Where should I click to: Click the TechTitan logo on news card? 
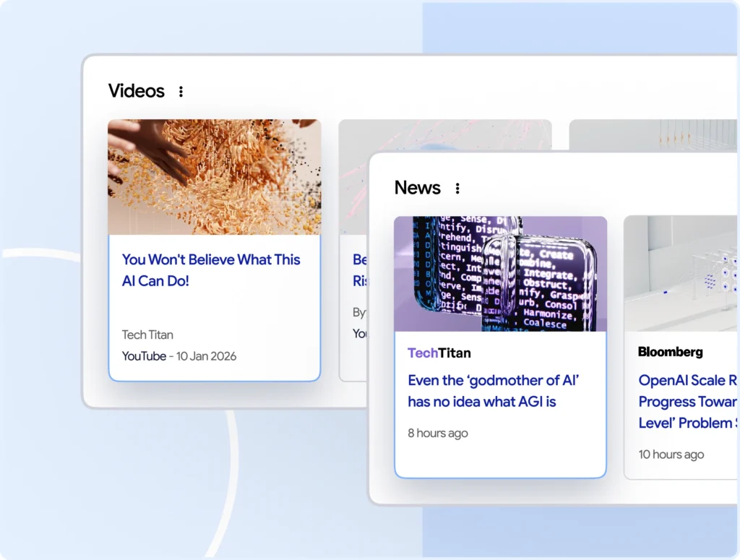click(439, 353)
